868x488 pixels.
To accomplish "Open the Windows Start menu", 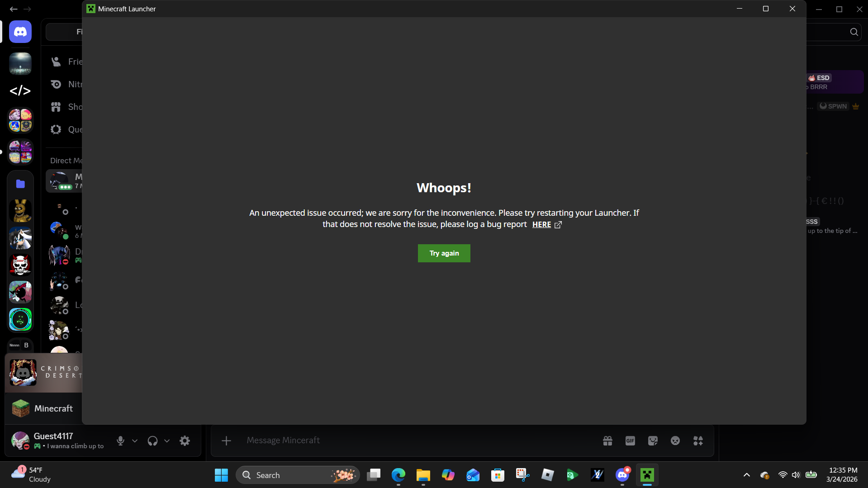I will tap(221, 475).
